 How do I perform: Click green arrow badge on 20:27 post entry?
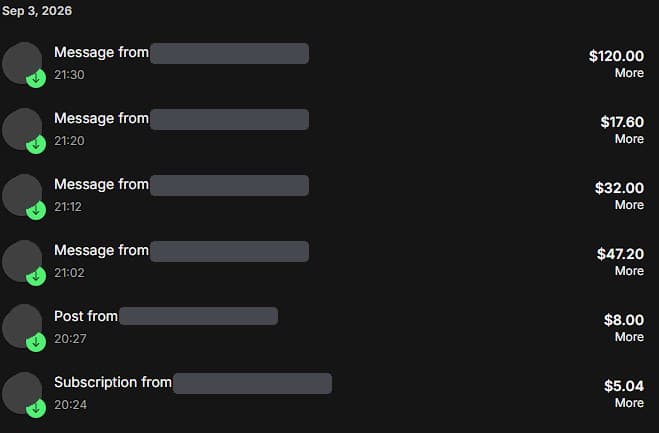pyautogui.click(x=36, y=342)
